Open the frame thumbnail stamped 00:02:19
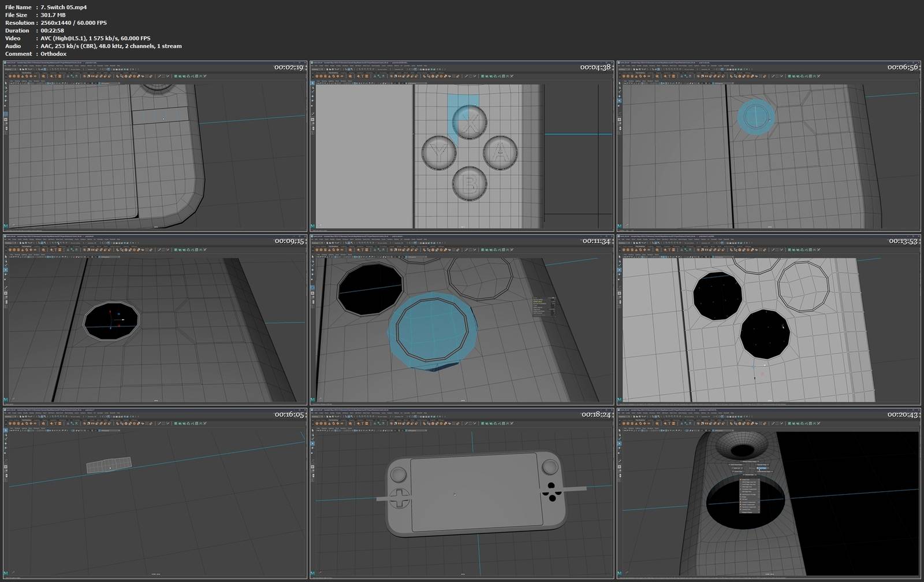924x582 pixels. pyautogui.click(x=155, y=146)
